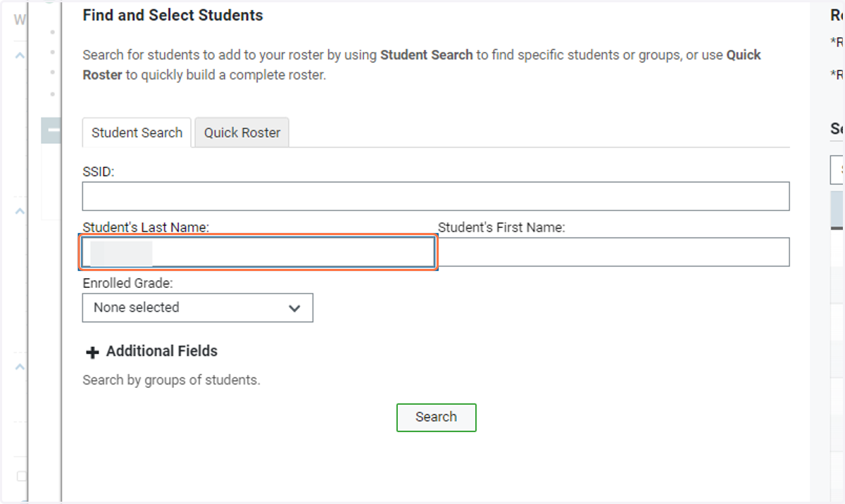This screenshot has width=845, height=504.
Task: Click the green Search button
Action: (x=437, y=417)
